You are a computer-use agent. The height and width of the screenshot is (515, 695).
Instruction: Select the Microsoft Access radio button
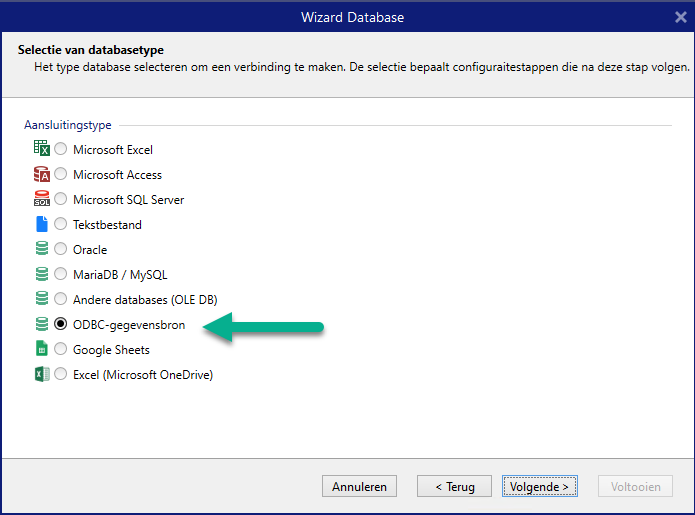pos(61,174)
